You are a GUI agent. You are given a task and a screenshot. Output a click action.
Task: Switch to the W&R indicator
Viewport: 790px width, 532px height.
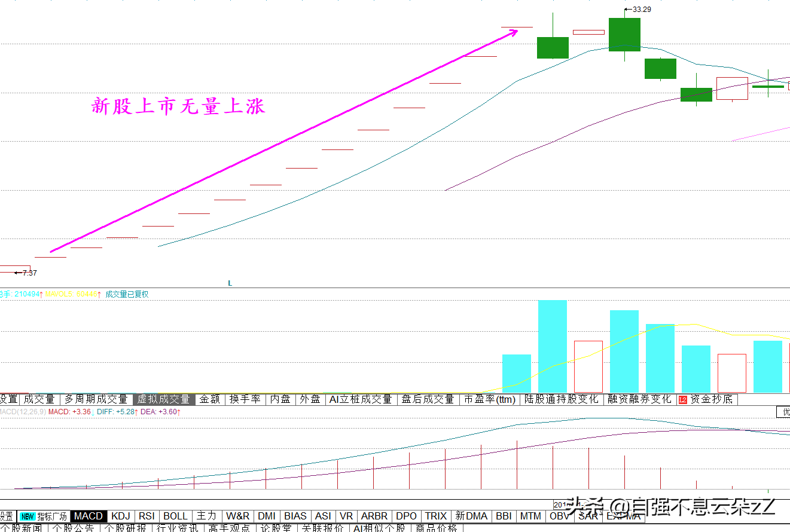237,516
